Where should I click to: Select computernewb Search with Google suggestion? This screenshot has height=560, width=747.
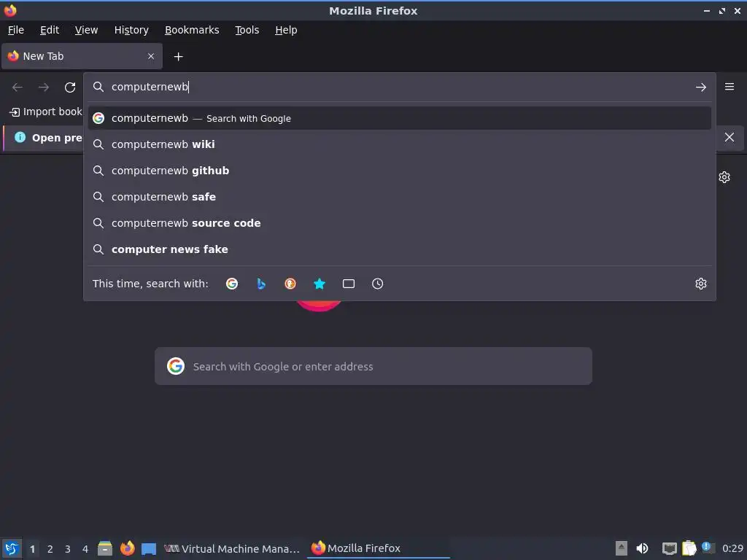tap(399, 118)
